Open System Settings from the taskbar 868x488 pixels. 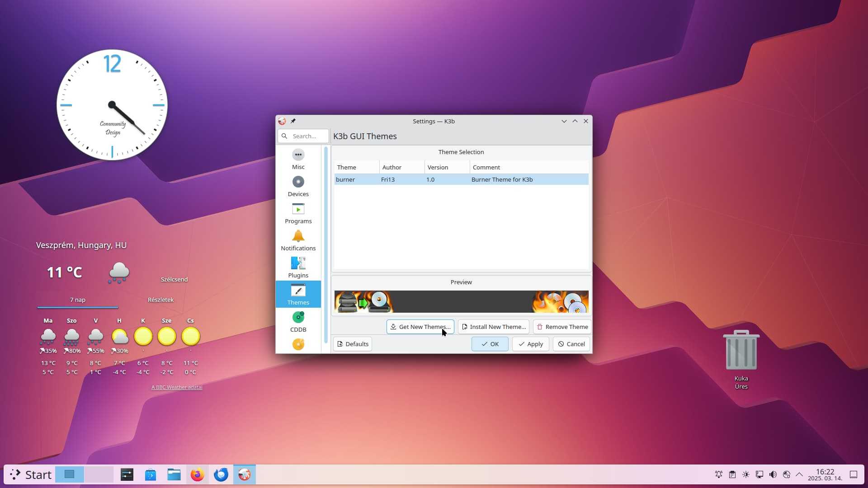point(127,474)
